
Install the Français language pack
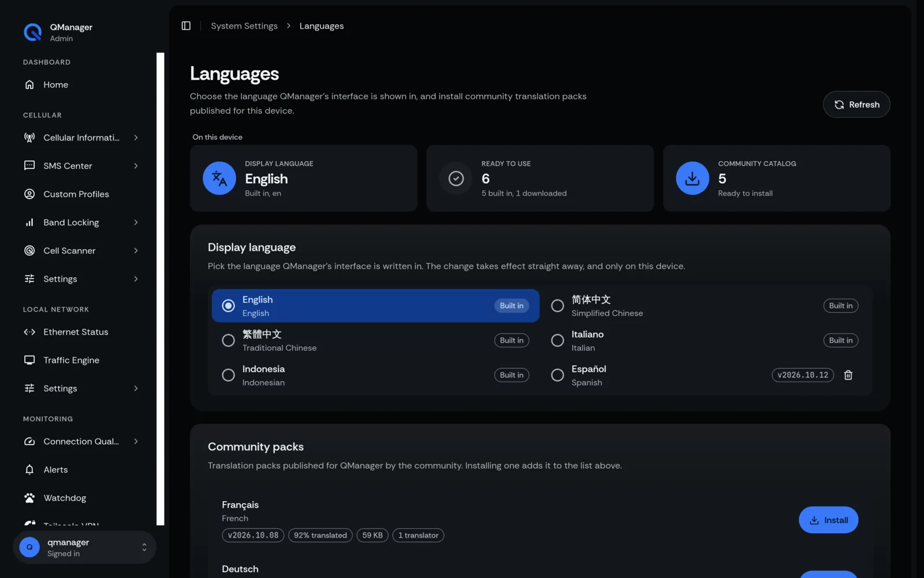828,520
